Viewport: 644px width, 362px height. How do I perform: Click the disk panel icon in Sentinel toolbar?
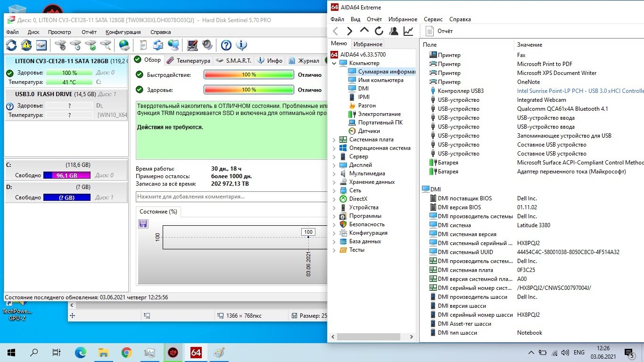41,45
